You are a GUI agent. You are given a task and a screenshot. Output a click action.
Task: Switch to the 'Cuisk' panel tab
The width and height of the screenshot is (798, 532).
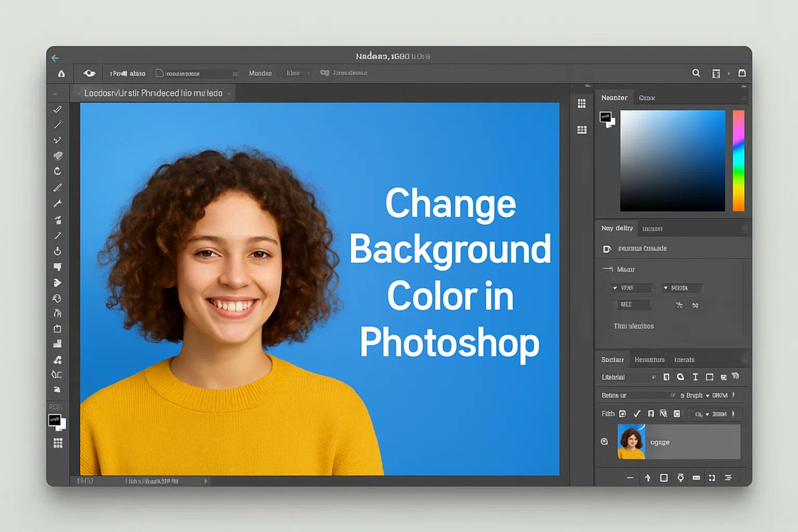(x=647, y=98)
